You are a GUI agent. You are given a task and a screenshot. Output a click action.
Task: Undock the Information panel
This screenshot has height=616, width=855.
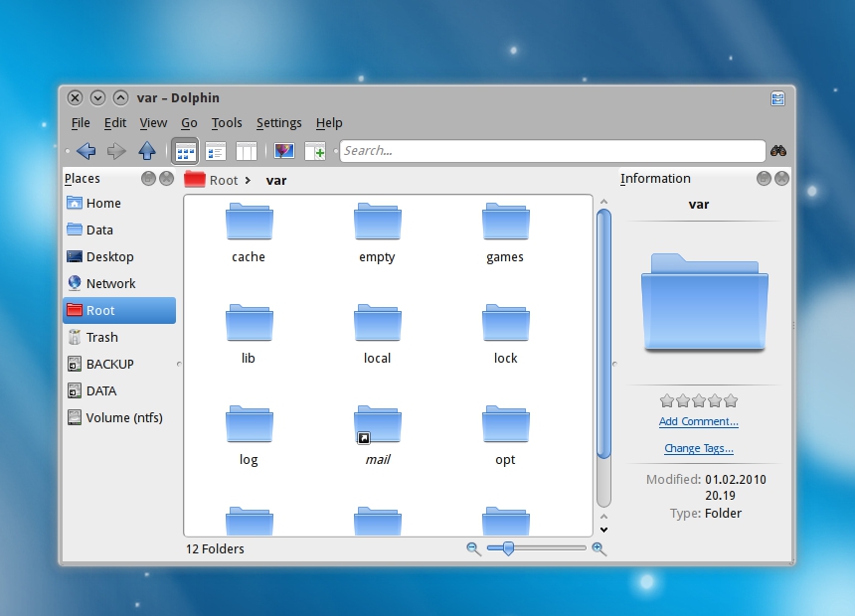coord(764,178)
